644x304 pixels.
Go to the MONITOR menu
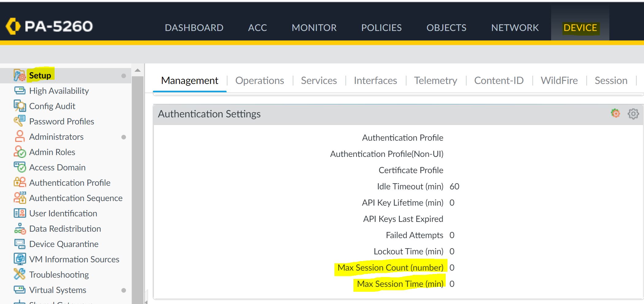tap(314, 28)
